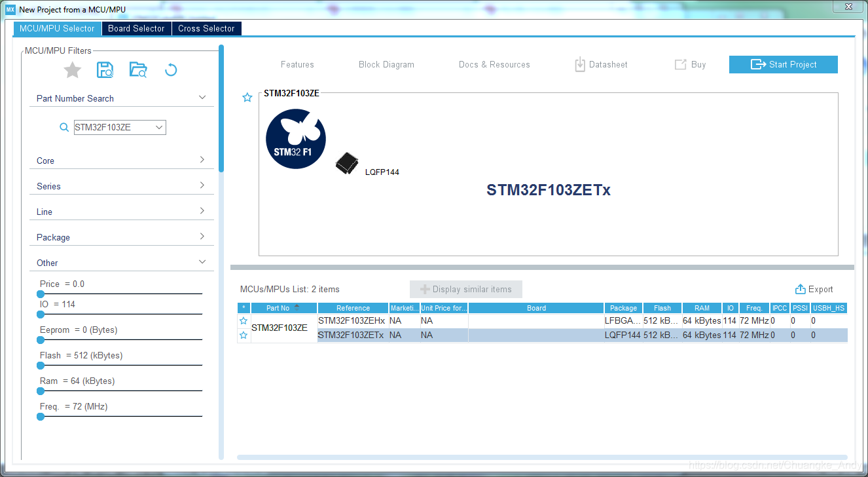Click the filter panel vertical scrollbar
The image size is (868, 477).
(x=222, y=108)
